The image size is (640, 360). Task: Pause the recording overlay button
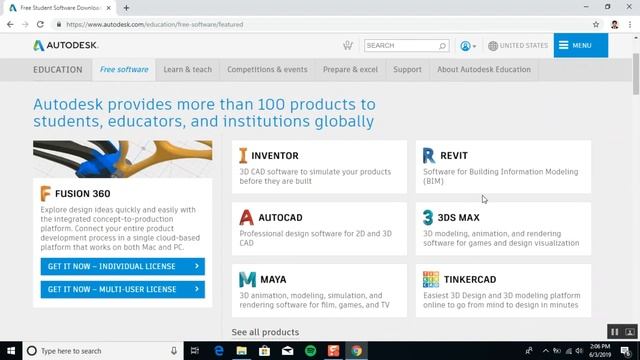point(614,332)
